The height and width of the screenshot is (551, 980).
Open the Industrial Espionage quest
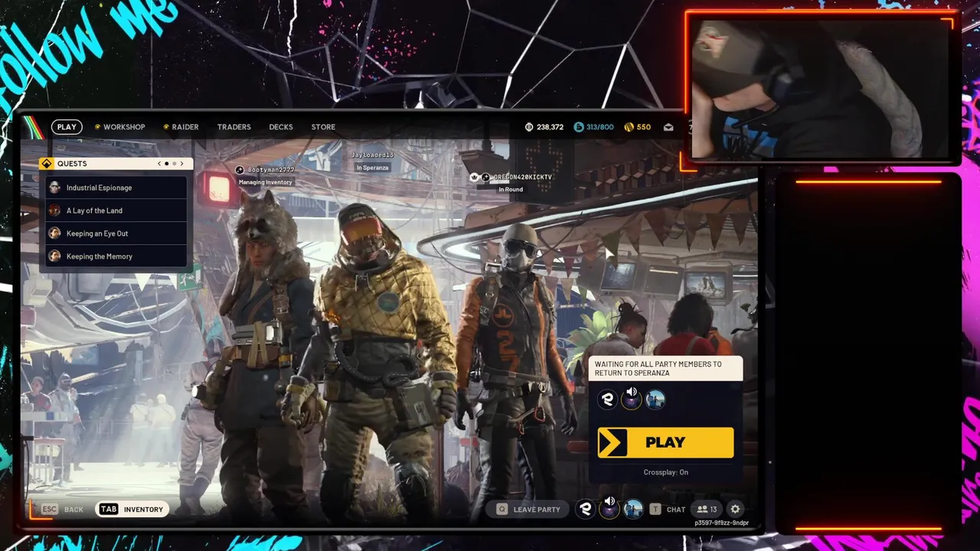(x=116, y=187)
